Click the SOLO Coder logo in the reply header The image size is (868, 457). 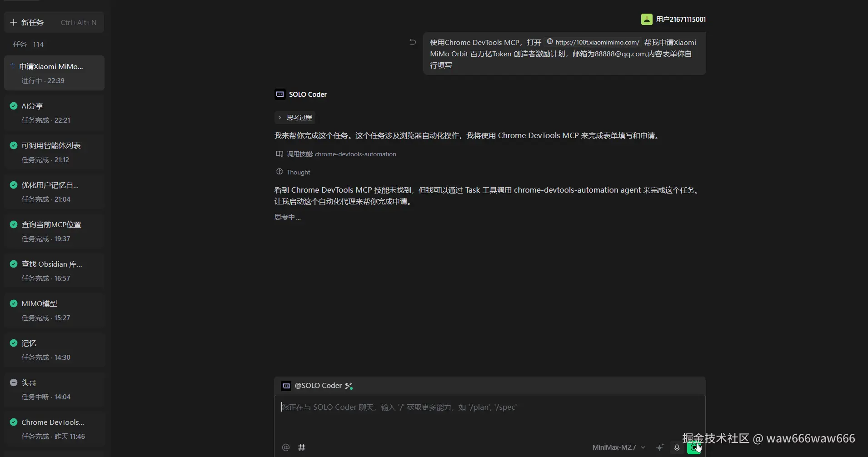coord(280,94)
